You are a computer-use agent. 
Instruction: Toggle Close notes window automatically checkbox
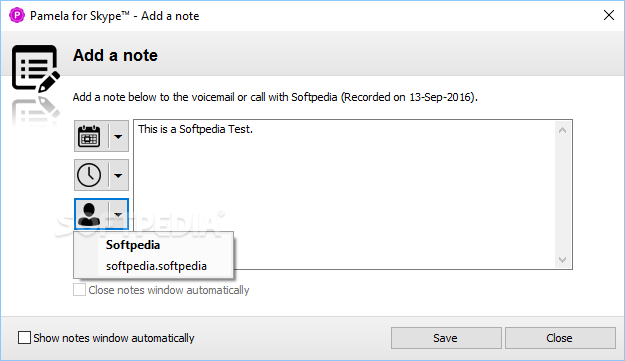click(x=79, y=290)
